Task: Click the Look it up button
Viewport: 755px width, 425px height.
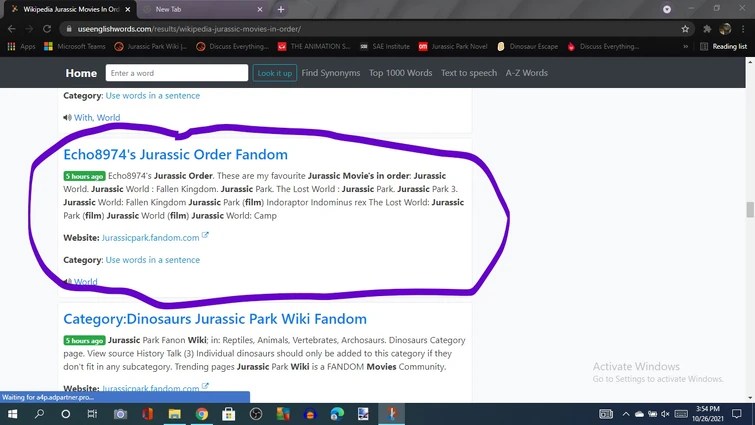Action: click(x=274, y=73)
